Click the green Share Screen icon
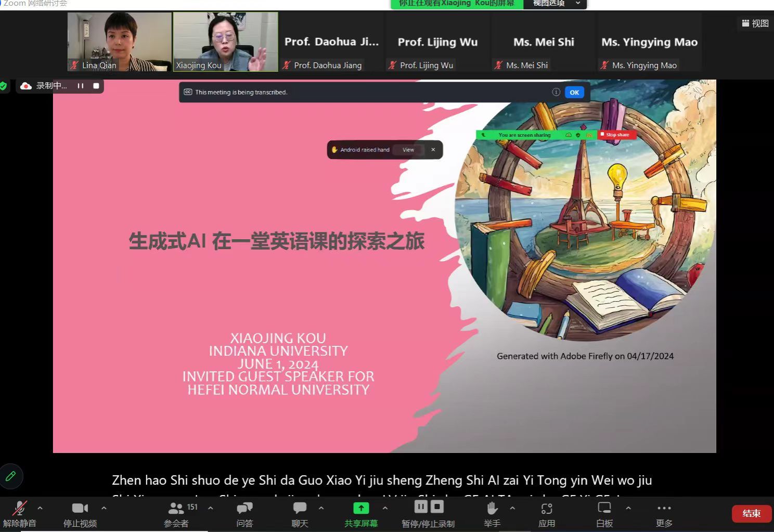Viewport: 774px width, 532px height. [361, 508]
